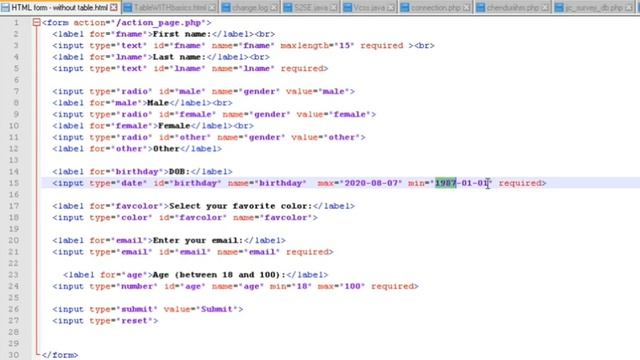640x360 pixels.
Task: Switch to the TableWITHbasics.html tab
Action: (170, 8)
